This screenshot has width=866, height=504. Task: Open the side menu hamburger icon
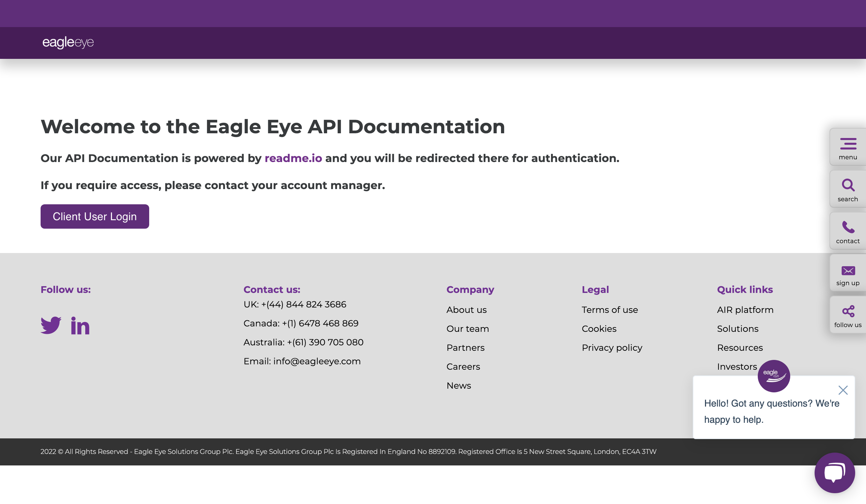tap(848, 144)
